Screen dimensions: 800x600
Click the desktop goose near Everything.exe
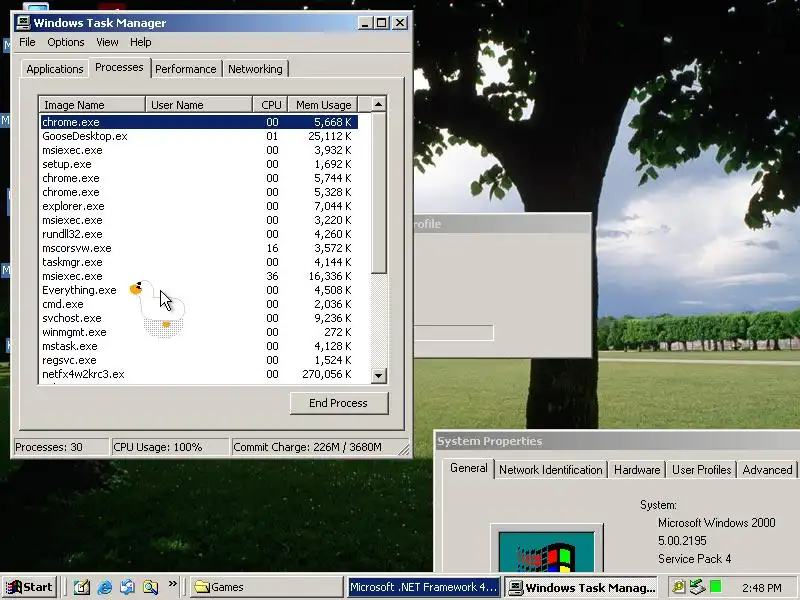click(x=157, y=308)
